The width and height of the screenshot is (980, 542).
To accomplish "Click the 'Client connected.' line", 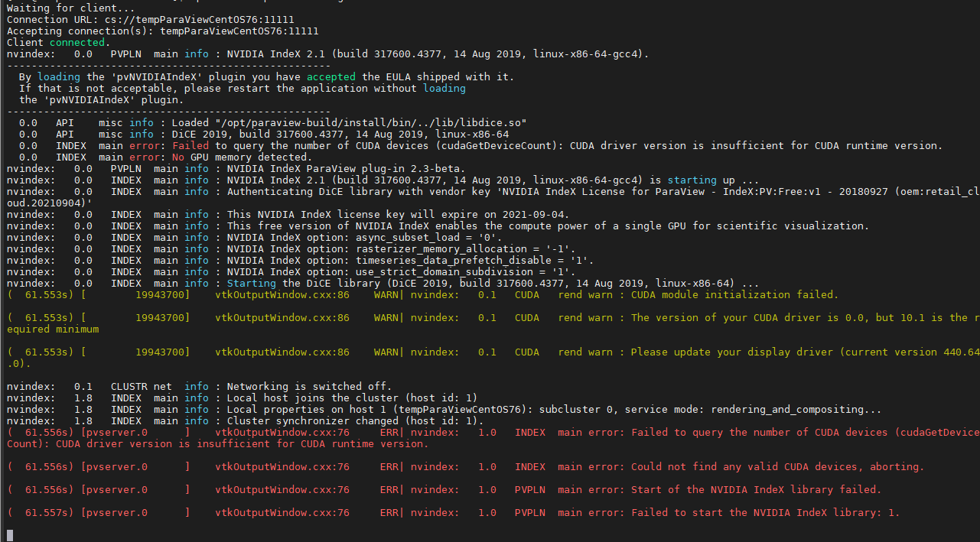I will point(59,42).
